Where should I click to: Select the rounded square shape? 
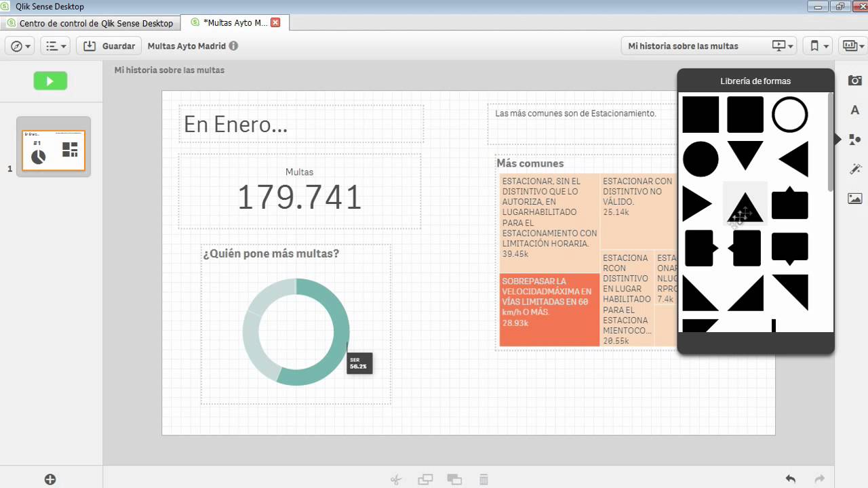pos(745,115)
